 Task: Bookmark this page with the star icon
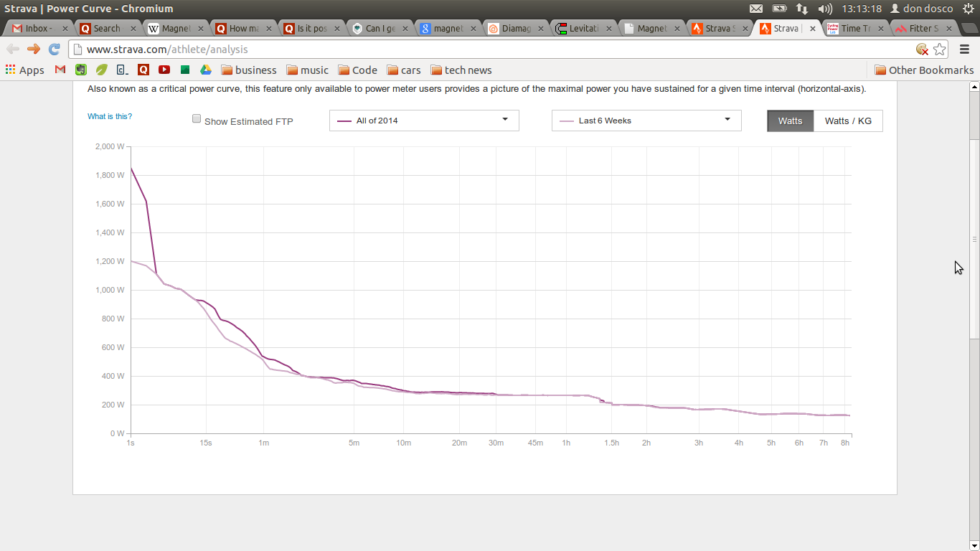[940, 50]
